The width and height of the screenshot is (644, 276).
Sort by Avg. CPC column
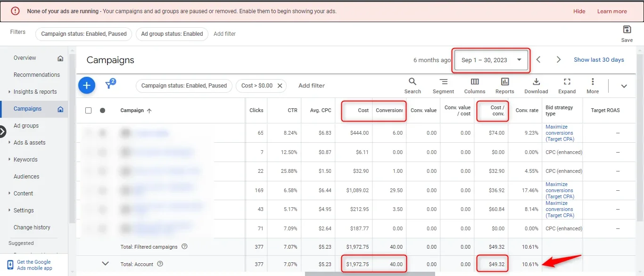pos(321,111)
